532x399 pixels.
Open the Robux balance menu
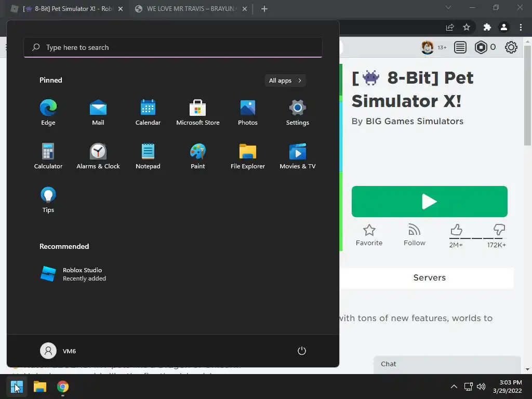[x=485, y=47]
